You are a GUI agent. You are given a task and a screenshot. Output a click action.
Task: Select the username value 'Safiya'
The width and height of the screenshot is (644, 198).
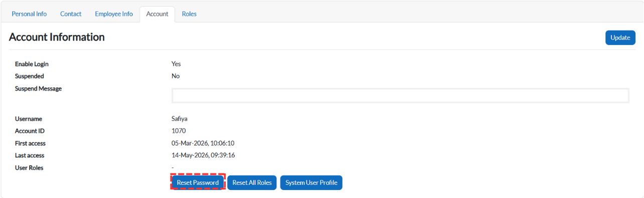click(x=180, y=119)
